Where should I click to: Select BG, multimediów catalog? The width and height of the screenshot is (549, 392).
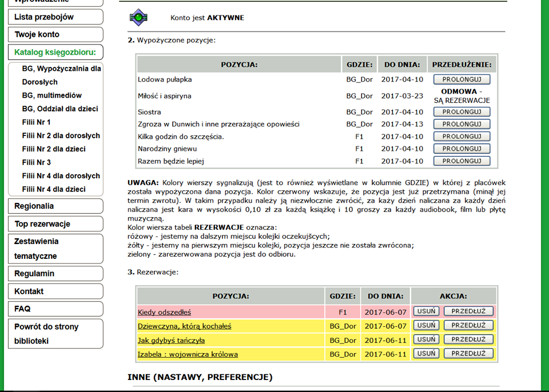point(52,95)
